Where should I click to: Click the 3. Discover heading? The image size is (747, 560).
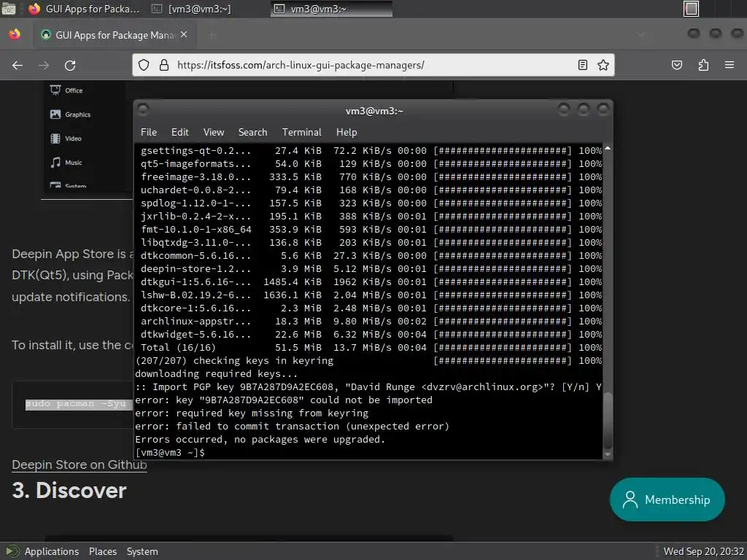[69, 491]
